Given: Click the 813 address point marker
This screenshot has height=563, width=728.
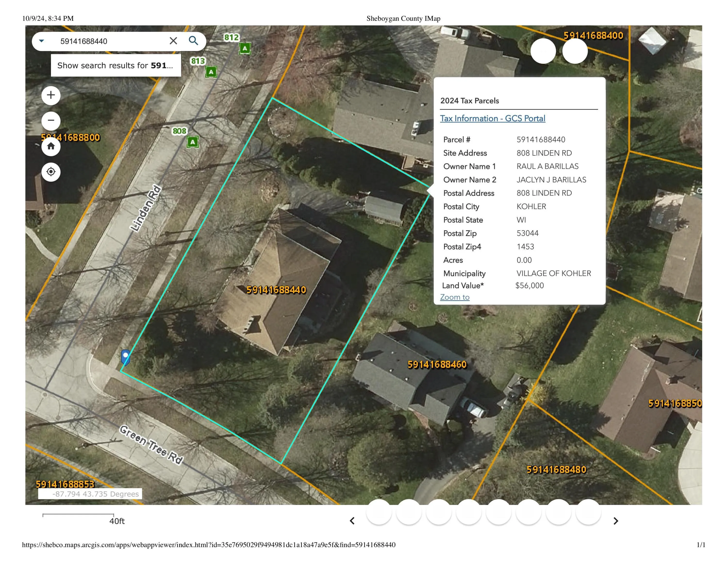Looking at the screenshot, I should [x=211, y=72].
